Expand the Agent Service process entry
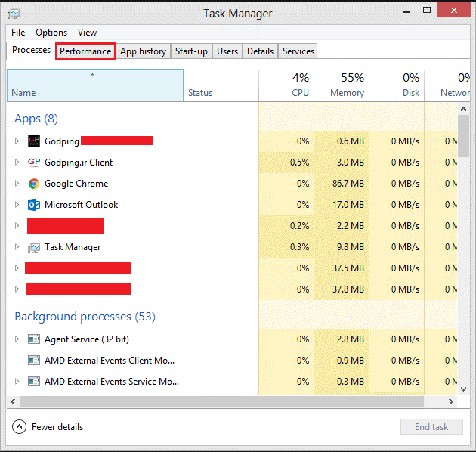The width and height of the screenshot is (476, 452). pyautogui.click(x=17, y=339)
